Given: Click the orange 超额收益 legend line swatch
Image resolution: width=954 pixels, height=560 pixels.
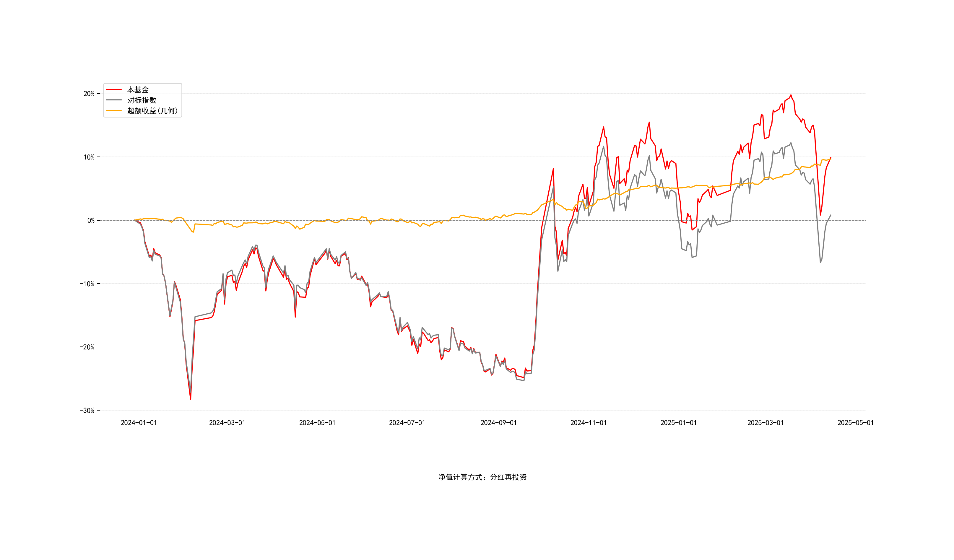Looking at the screenshot, I should [113, 111].
